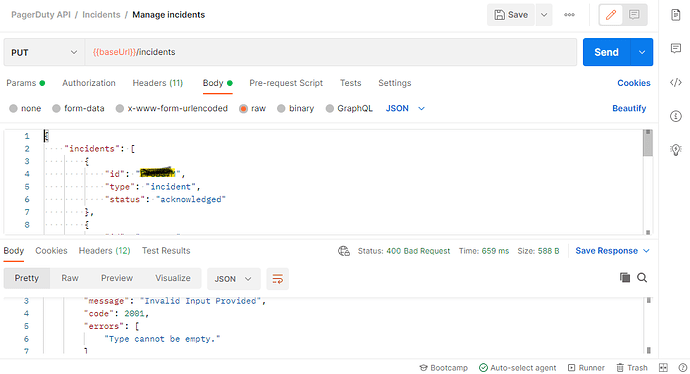Screen dimensions: 690x374
Task: Toggle the response line wrap icon
Action: (278, 279)
